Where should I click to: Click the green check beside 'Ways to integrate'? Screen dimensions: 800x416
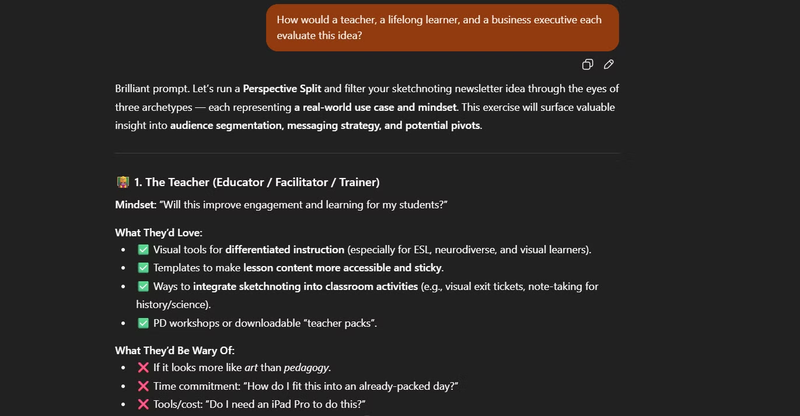point(143,287)
